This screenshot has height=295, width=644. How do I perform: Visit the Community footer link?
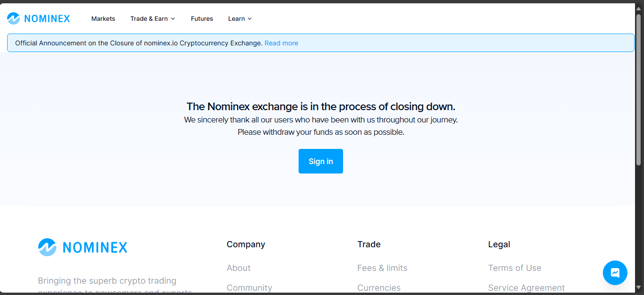coord(249,287)
